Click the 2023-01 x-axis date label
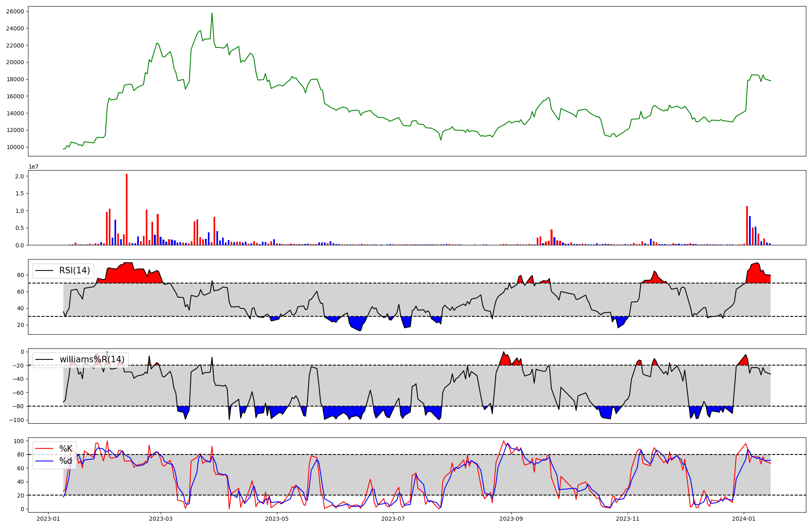The image size is (812, 528). click(x=49, y=519)
